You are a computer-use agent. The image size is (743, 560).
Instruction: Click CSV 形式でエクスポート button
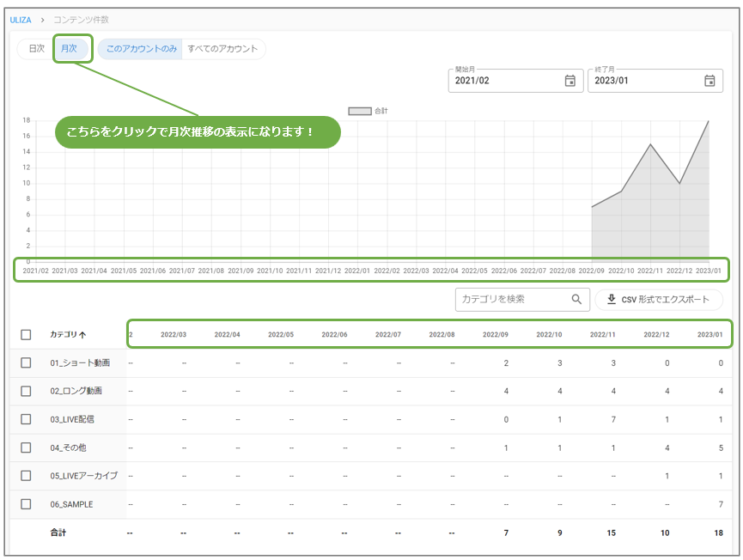(x=659, y=300)
